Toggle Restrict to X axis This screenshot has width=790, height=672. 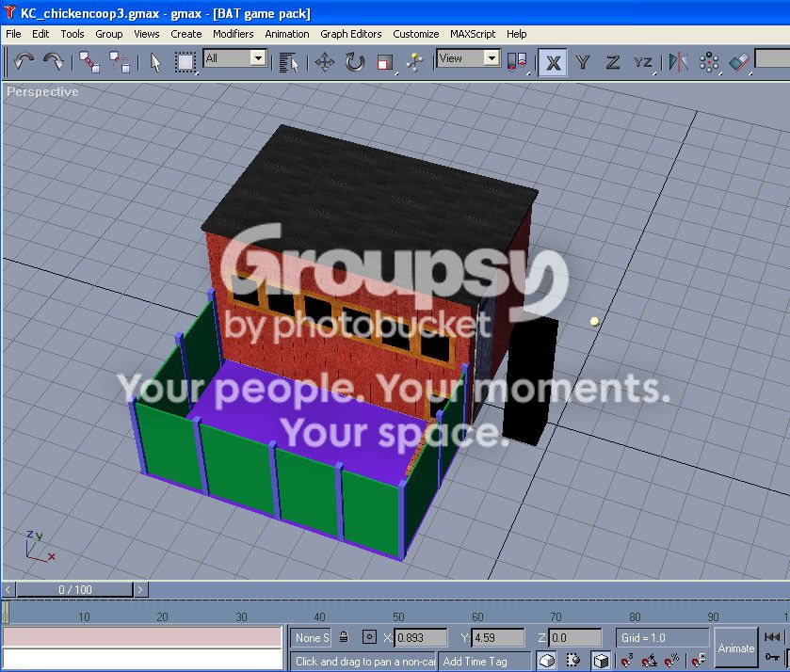(x=554, y=62)
